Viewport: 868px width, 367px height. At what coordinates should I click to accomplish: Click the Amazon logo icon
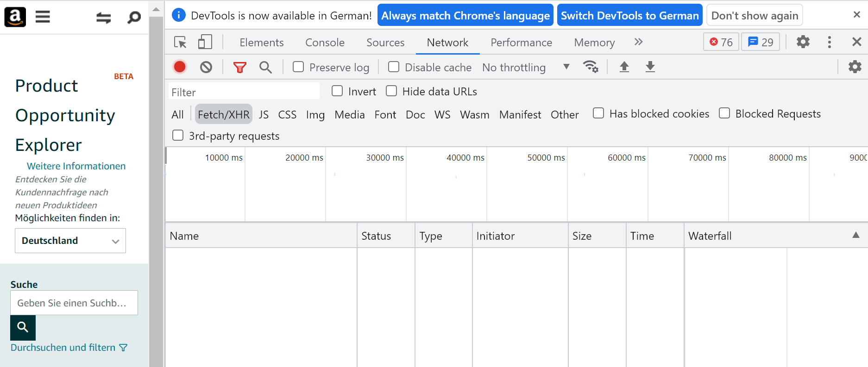click(x=15, y=17)
